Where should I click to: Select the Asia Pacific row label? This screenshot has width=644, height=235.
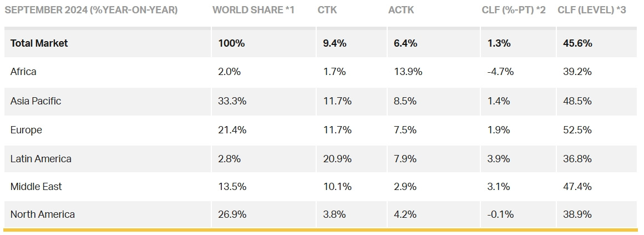coord(36,101)
